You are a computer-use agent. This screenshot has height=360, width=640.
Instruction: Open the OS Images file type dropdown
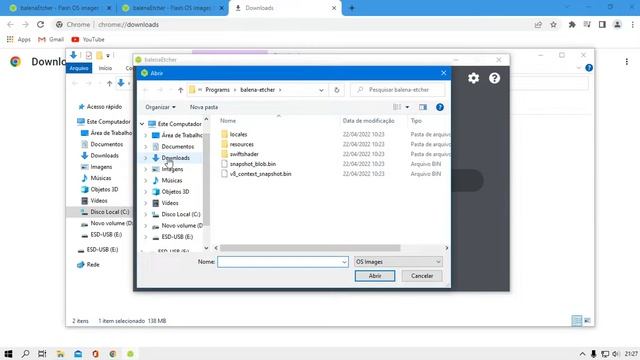(398, 262)
